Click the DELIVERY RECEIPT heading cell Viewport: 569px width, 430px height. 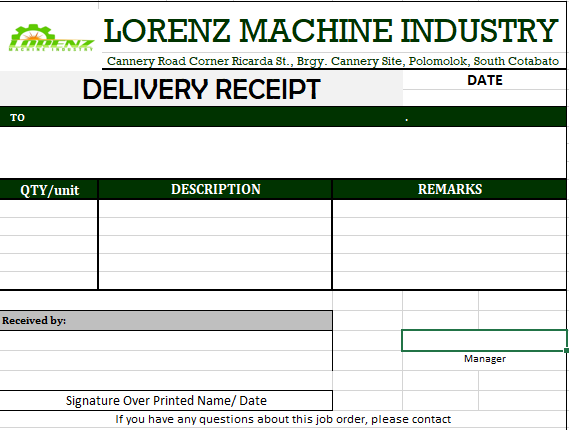click(x=201, y=89)
